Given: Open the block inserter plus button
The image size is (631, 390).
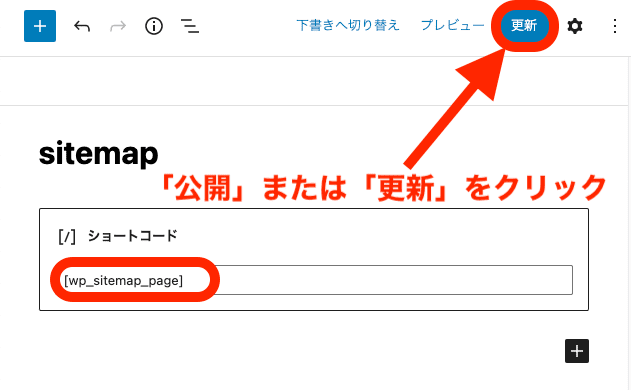Looking at the screenshot, I should click(40, 26).
